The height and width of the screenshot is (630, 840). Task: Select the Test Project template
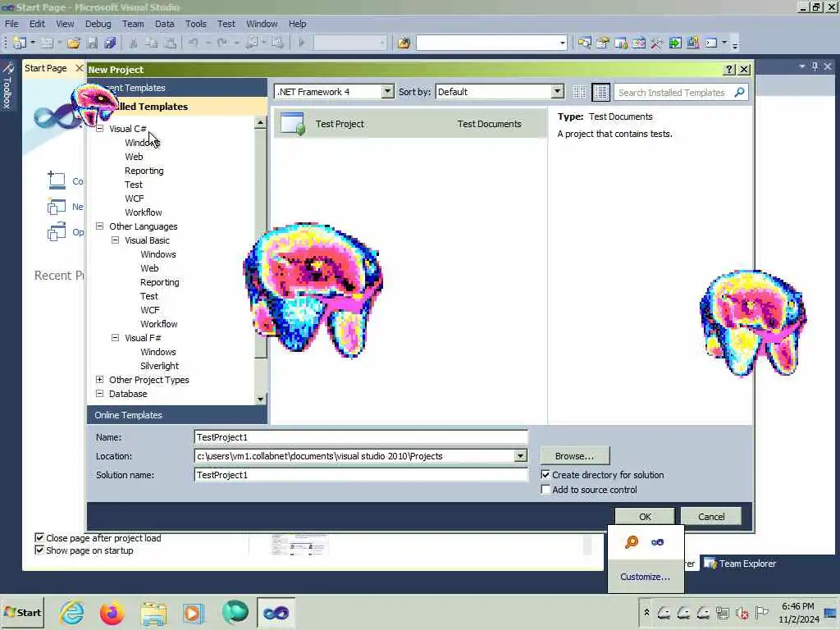tap(410, 124)
